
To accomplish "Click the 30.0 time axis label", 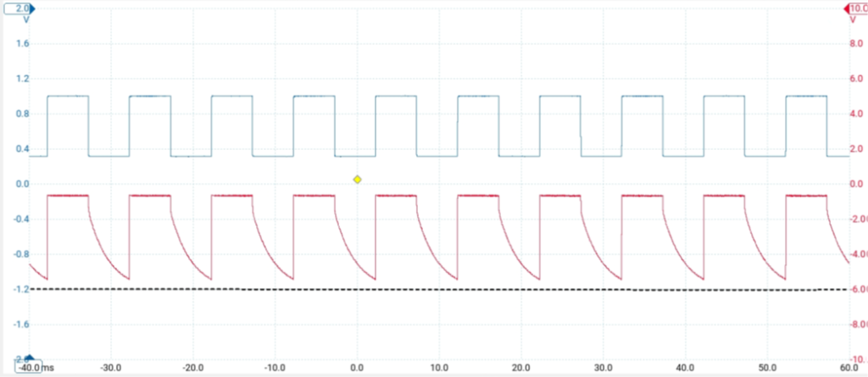I will coord(603,368).
